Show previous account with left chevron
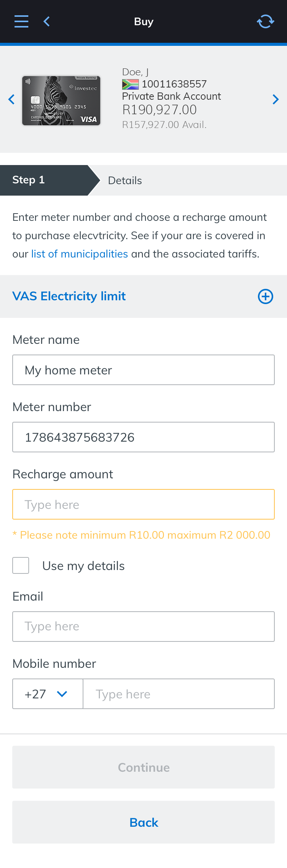Screen dimensions: 287x868 11,99
